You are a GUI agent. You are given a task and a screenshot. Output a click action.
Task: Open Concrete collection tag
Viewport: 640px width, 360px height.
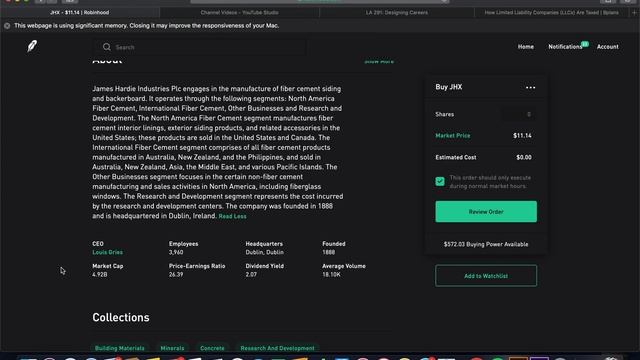pos(212,348)
